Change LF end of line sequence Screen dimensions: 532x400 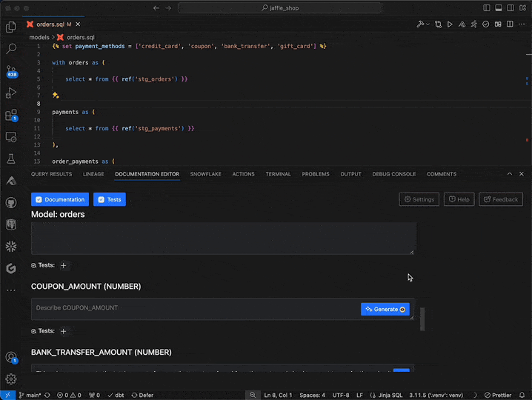pyautogui.click(x=359, y=395)
